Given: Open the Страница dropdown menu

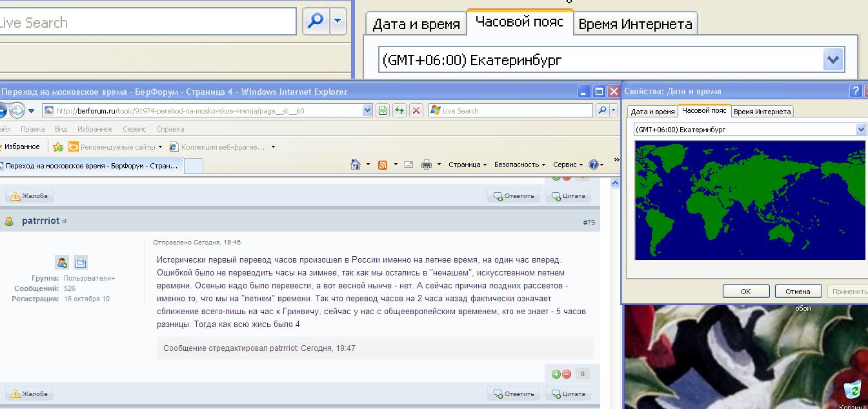Looking at the screenshot, I should coord(468,165).
